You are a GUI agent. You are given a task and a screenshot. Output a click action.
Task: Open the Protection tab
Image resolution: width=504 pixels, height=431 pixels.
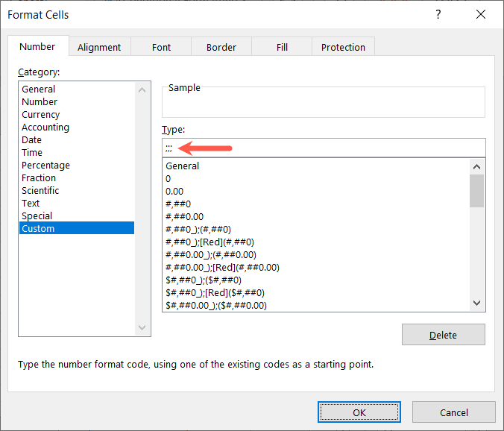343,47
